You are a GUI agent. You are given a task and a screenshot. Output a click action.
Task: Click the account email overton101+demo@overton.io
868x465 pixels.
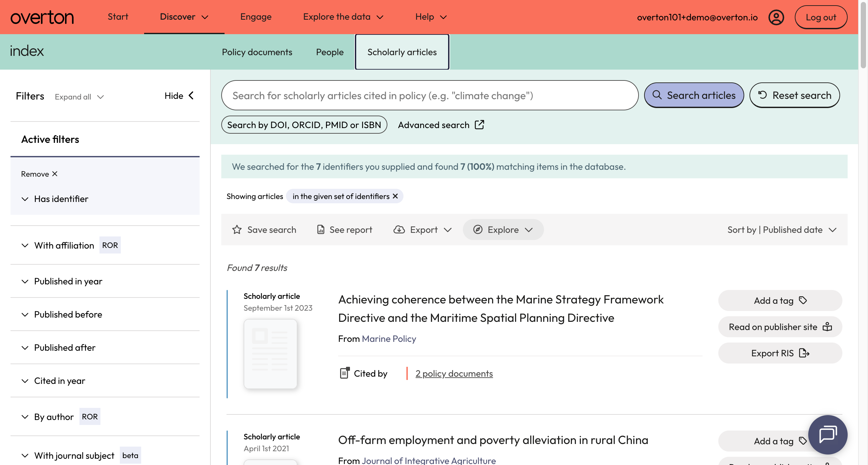point(697,17)
